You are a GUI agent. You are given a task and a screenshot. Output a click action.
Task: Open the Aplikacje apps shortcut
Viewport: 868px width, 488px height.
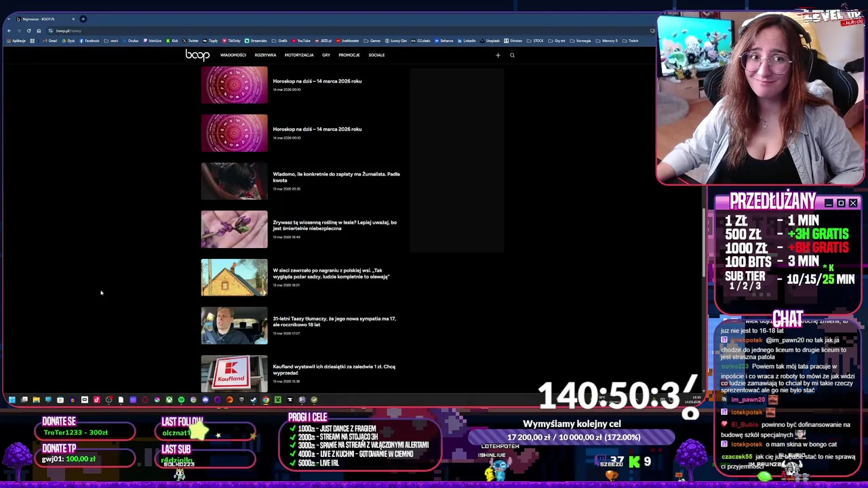[16, 41]
